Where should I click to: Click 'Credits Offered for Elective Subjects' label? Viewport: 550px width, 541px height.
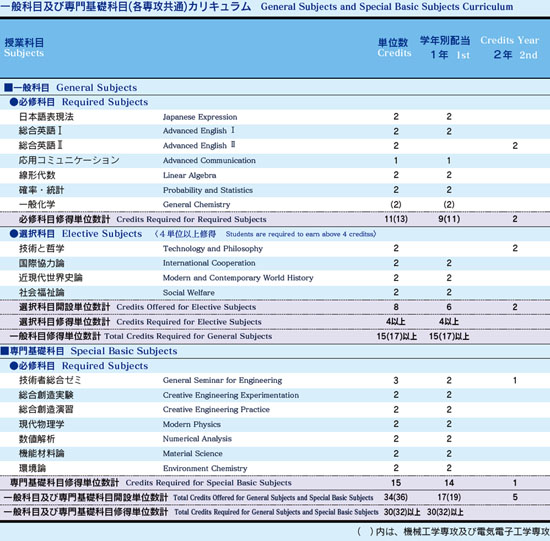(x=186, y=307)
